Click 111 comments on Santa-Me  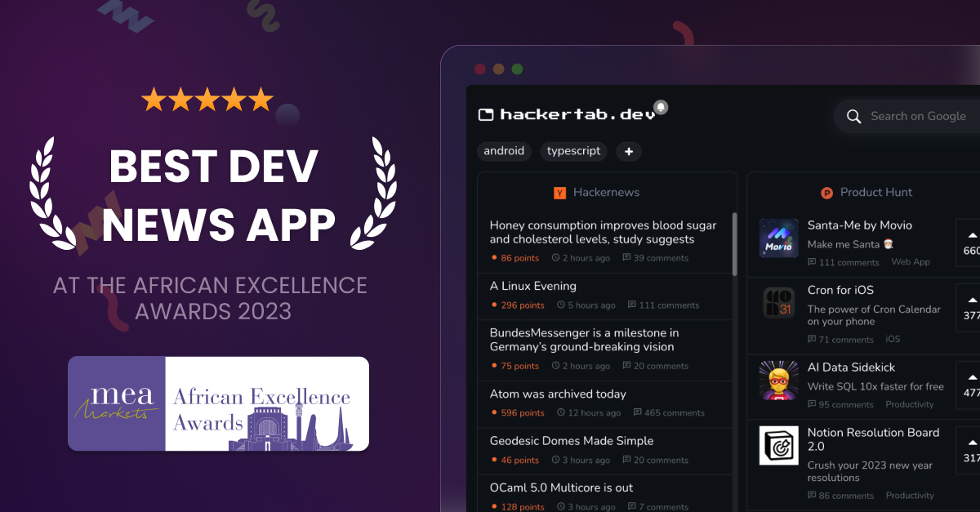pos(844,262)
